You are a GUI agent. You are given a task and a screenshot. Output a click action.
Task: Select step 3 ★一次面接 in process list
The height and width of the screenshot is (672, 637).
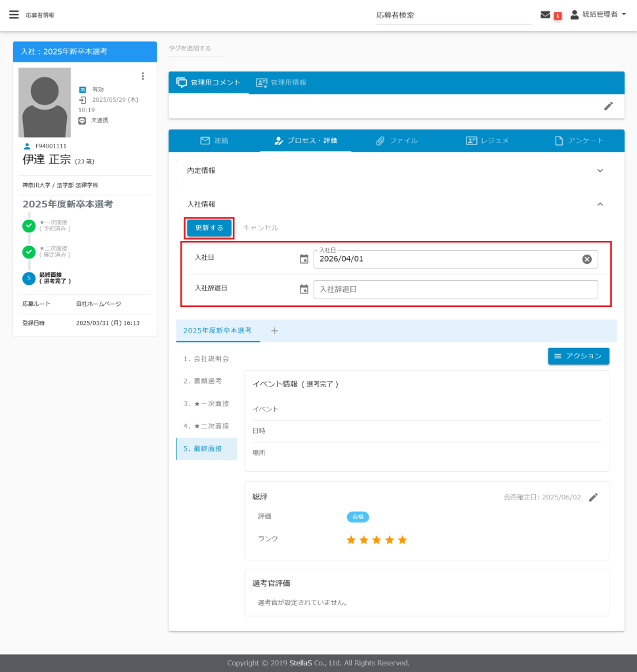click(x=207, y=404)
